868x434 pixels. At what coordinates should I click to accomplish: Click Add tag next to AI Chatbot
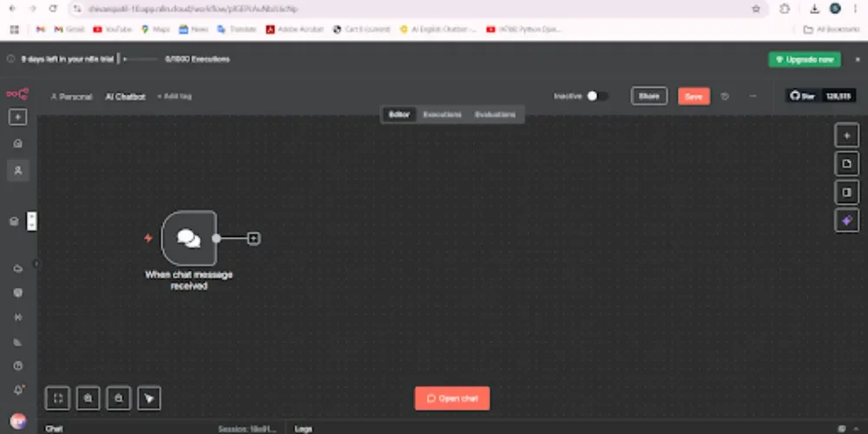point(174,96)
